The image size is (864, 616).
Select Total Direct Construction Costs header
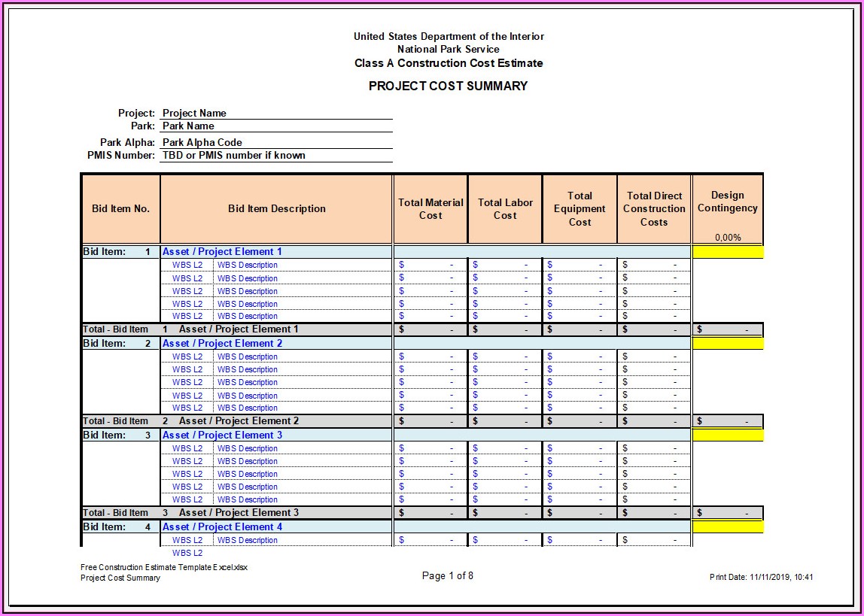(654, 209)
